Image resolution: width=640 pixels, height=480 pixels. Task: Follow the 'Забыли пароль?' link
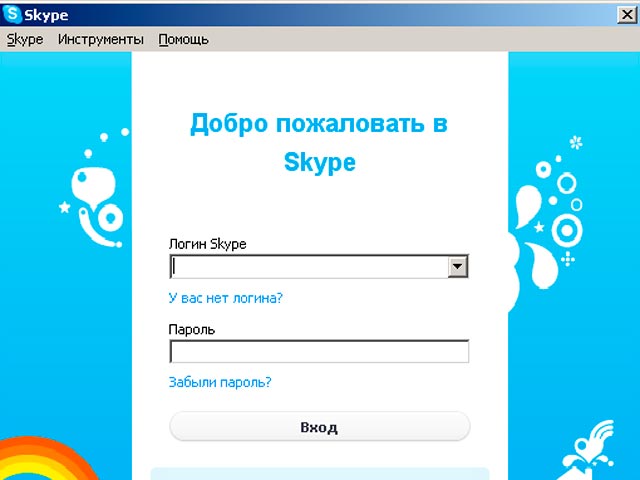220,382
